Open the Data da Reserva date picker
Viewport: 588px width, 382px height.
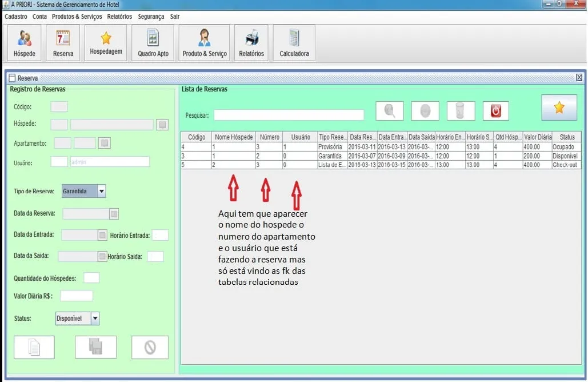pos(114,214)
